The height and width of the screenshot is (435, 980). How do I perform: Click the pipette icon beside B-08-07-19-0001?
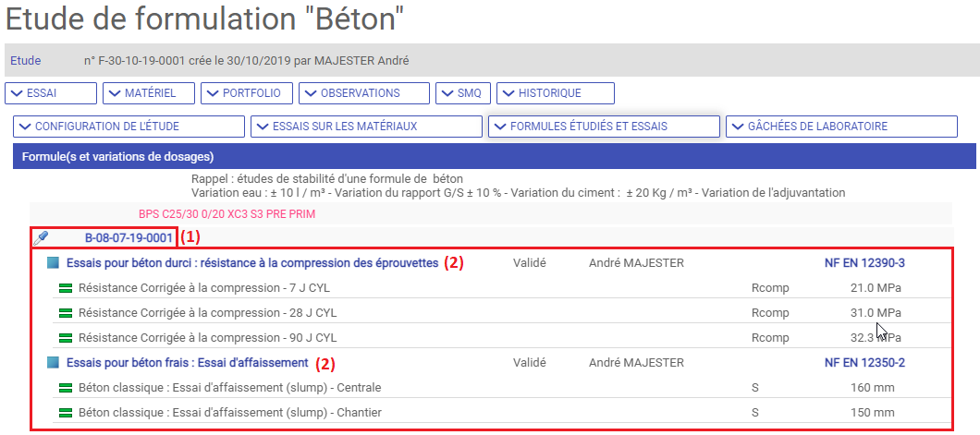click(x=43, y=237)
